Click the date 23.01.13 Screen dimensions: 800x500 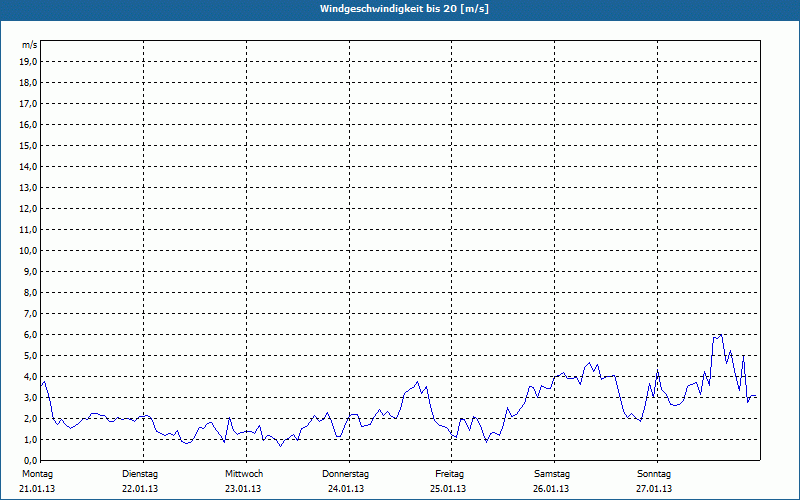pyautogui.click(x=243, y=489)
